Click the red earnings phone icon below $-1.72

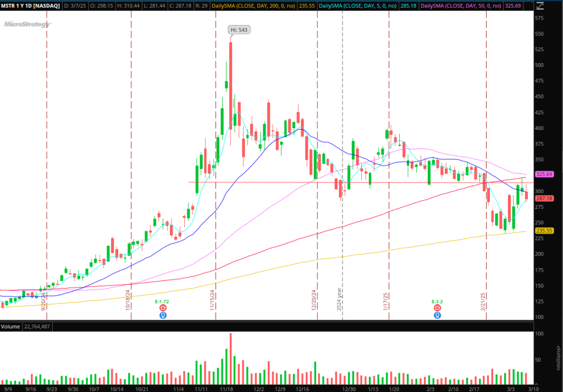pyautogui.click(x=163, y=309)
